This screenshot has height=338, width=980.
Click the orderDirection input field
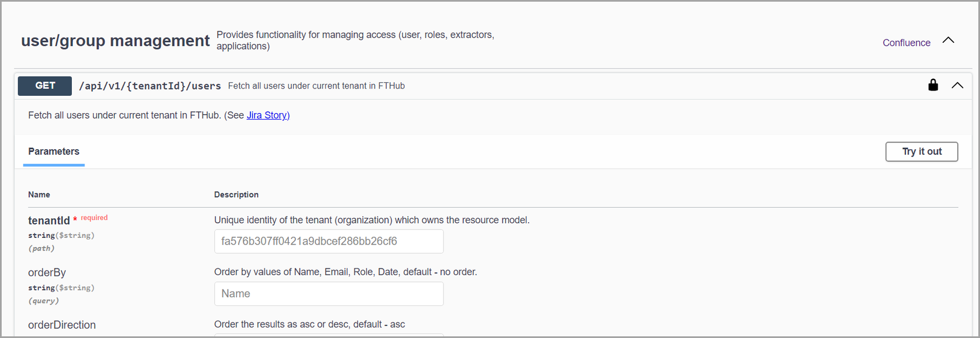point(328,335)
